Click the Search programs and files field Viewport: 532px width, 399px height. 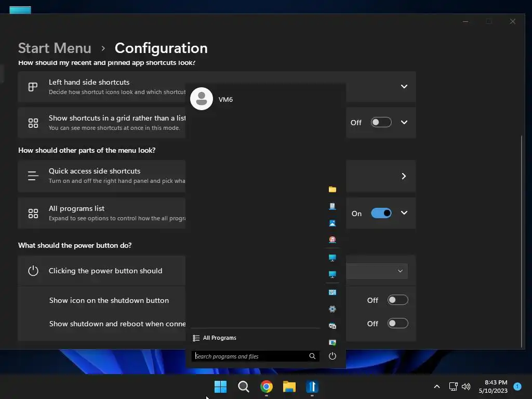255,356
